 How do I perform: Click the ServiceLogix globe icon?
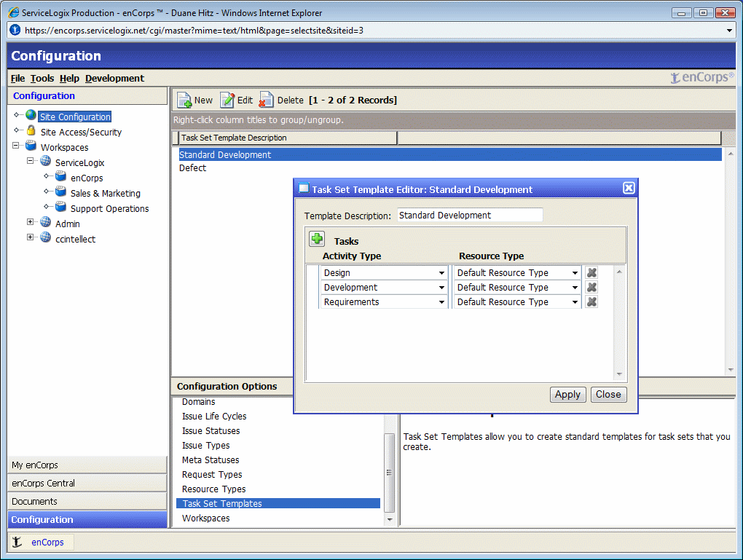coord(45,161)
